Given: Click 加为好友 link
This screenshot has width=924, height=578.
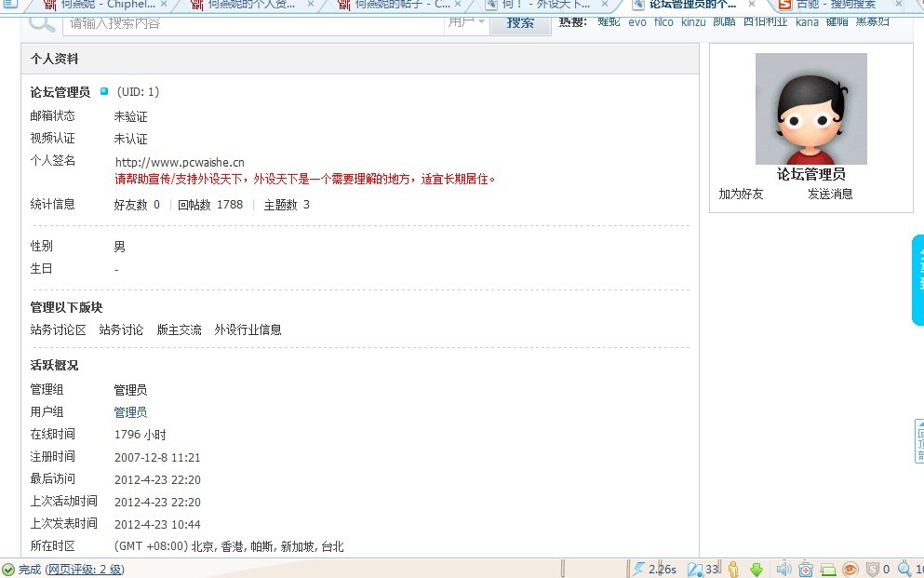Looking at the screenshot, I should click(x=741, y=194).
